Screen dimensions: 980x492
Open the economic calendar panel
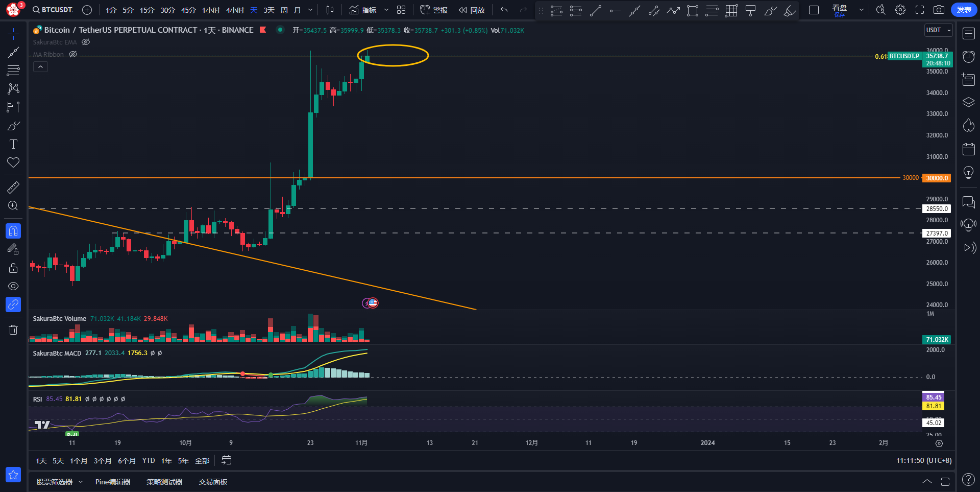tap(969, 149)
